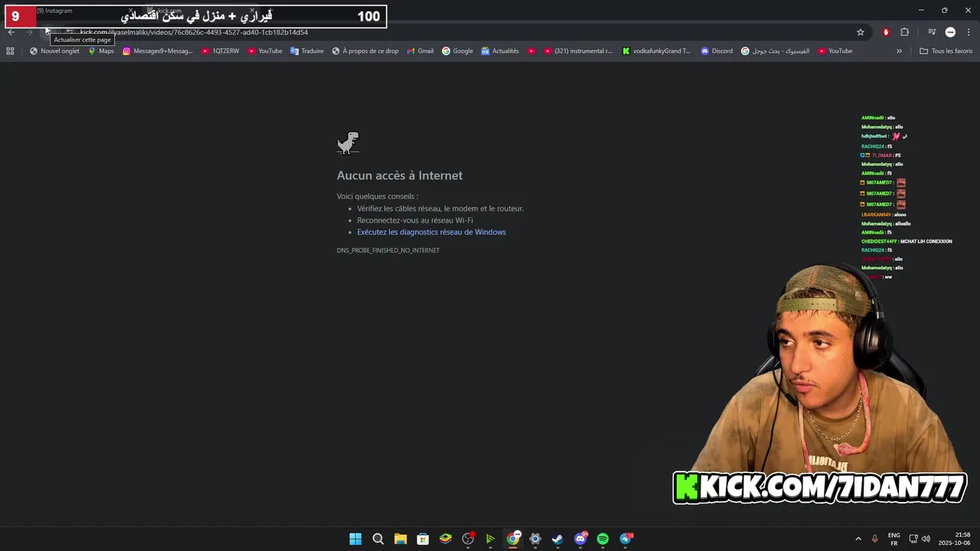The width and height of the screenshot is (980, 551).
Task: Open the YouTube bookmark next to Traduire
Action: (x=265, y=51)
